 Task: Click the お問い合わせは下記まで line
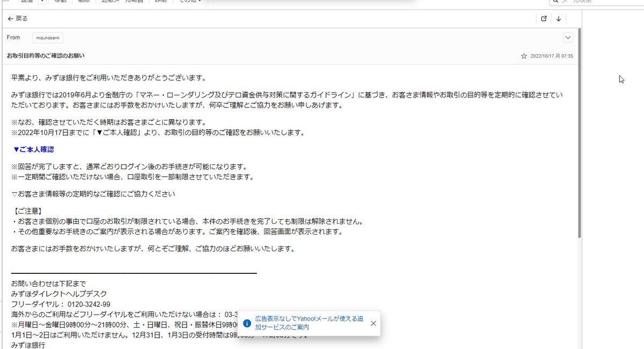tap(48, 284)
